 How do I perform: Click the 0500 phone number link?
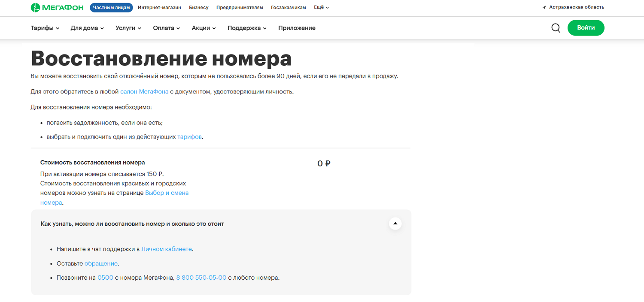(105, 278)
